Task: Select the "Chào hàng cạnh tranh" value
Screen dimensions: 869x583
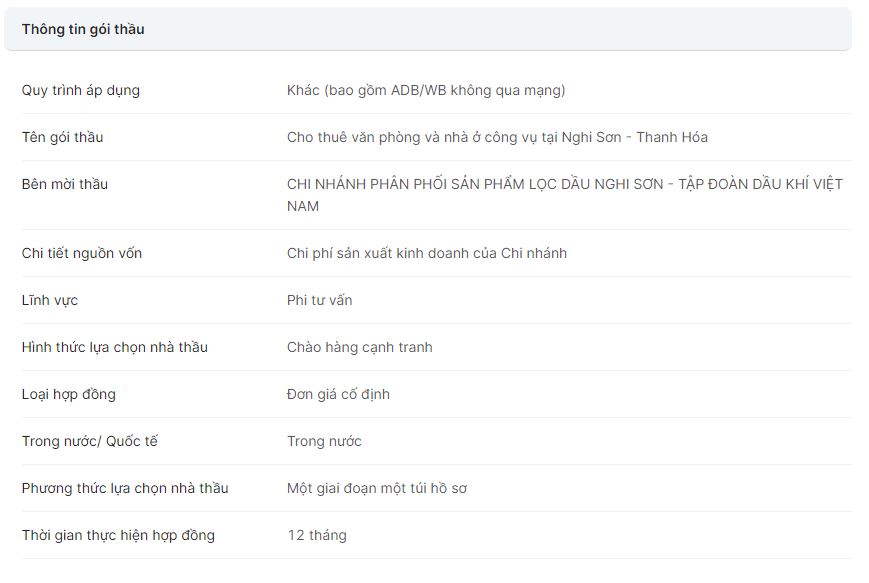Action: [360, 347]
